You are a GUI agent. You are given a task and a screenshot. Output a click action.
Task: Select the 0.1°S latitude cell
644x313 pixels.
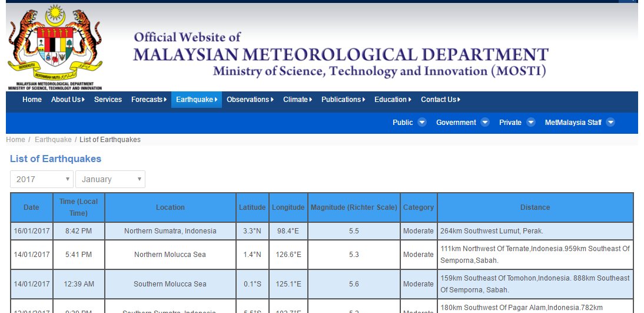[x=252, y=284]
